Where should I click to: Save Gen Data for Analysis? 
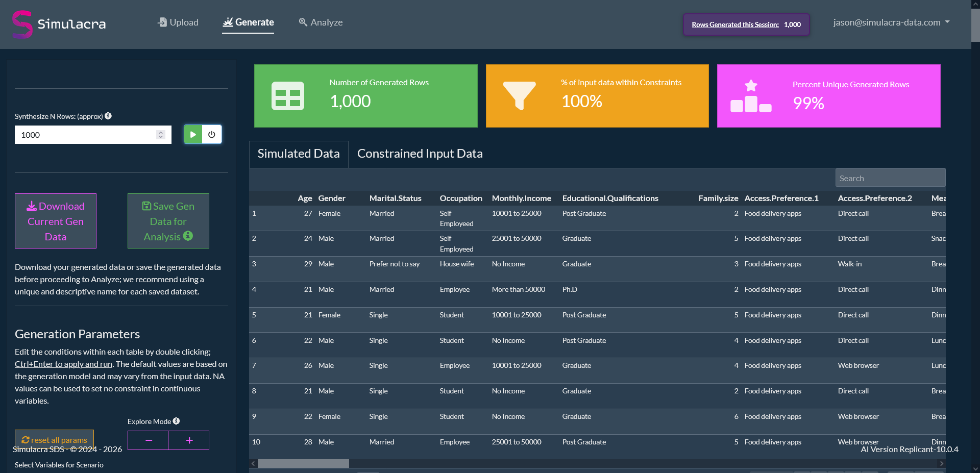(168, 221)
